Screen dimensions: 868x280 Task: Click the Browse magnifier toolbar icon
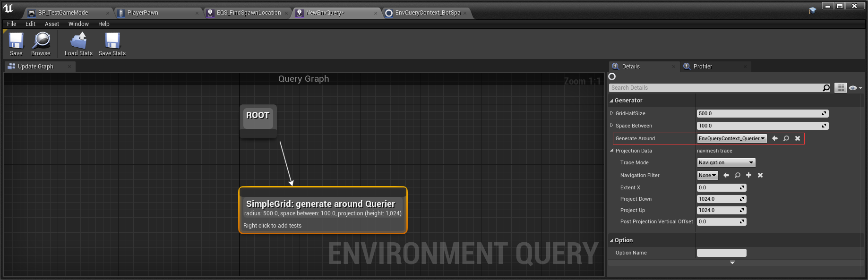(x=41, y=41)
